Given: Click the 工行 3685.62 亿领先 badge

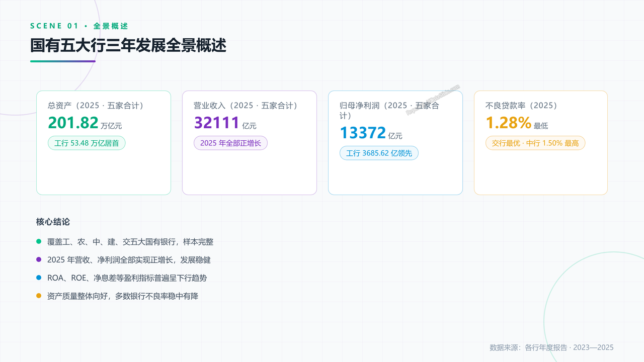Looking at the screenshot, I should (379, 153).
